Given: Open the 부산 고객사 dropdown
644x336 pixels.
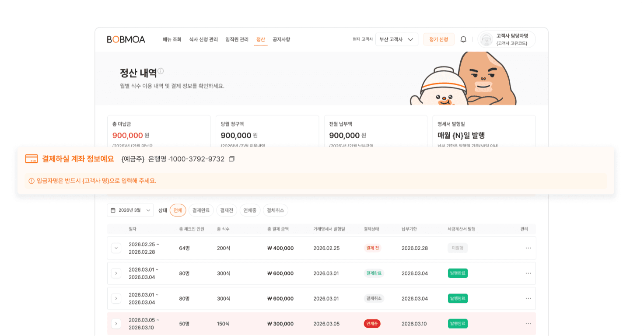Looking at the screenshot, I should coord(397,39).
